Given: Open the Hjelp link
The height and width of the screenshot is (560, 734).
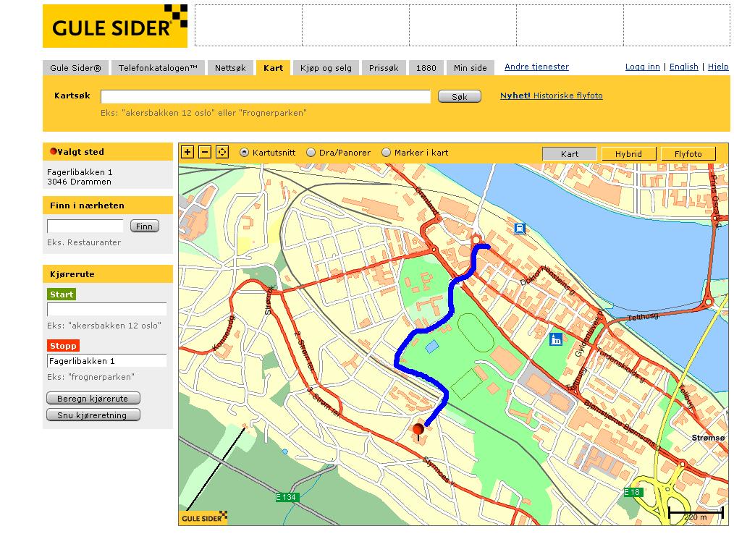Looking at the screenshot, I should 718,67.
